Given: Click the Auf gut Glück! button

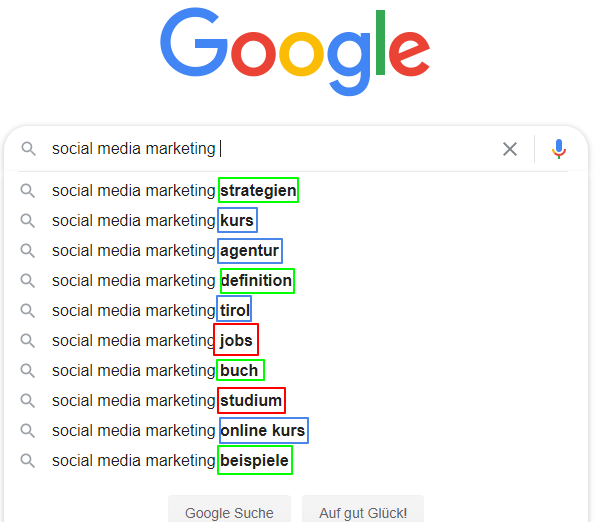Looking at the screenshot, I should [363, 510].
